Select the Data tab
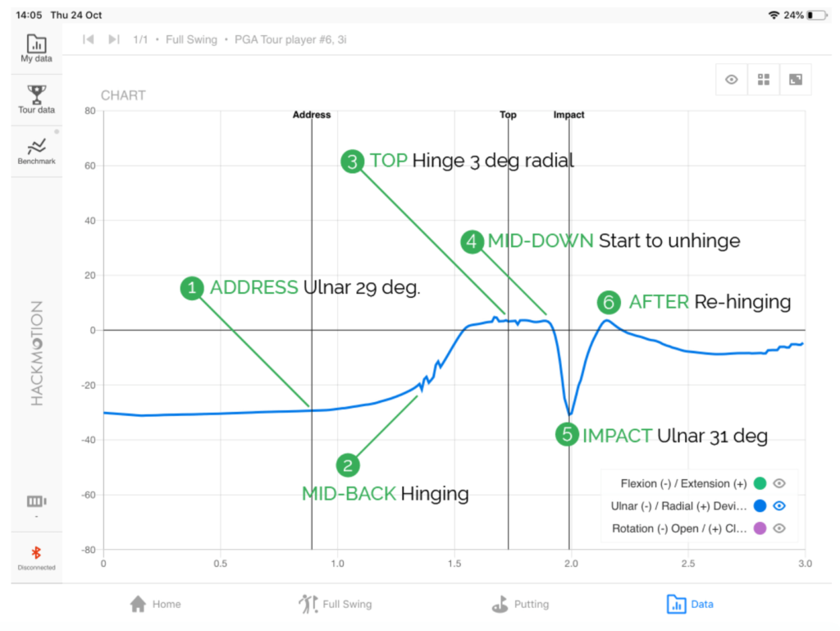 pyautogui.click(x=690, y=605)
